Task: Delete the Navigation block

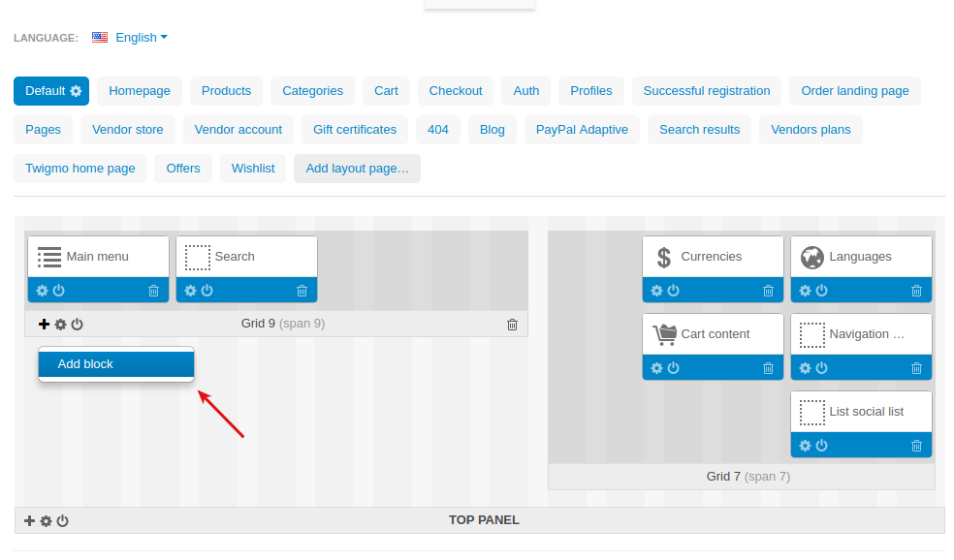Action: [917, 368]
